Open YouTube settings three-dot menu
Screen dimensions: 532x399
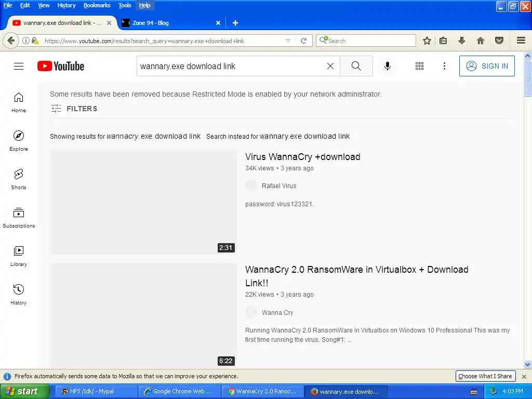tap(444, 66)
